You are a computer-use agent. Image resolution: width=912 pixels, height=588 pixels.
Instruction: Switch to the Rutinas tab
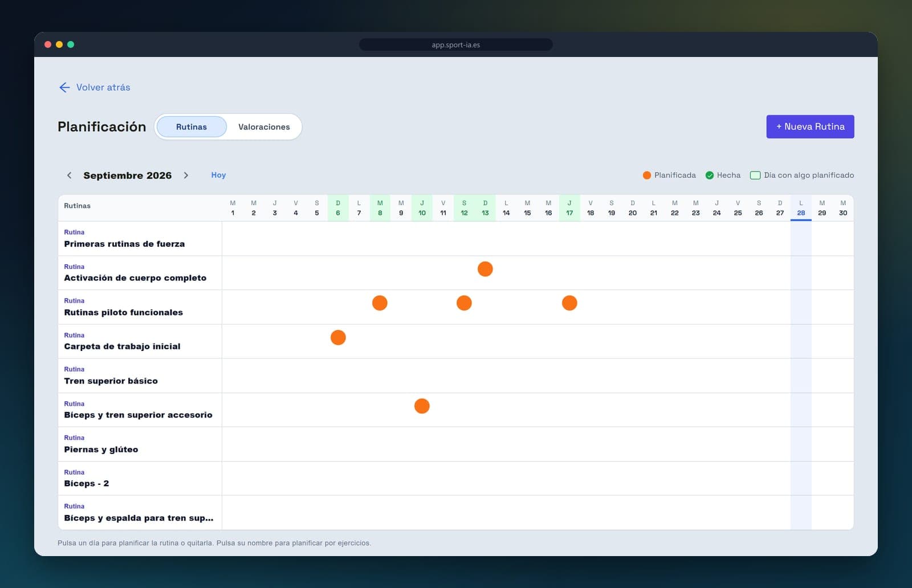click(192, 127)
